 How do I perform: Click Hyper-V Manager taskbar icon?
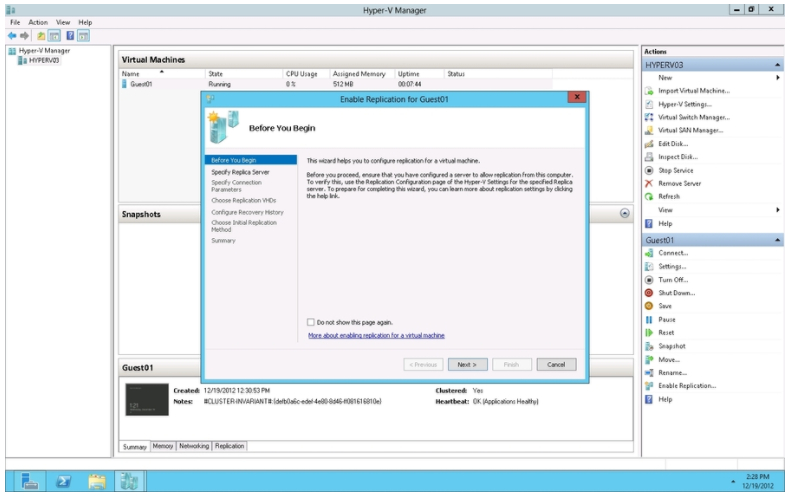[129, 481]
